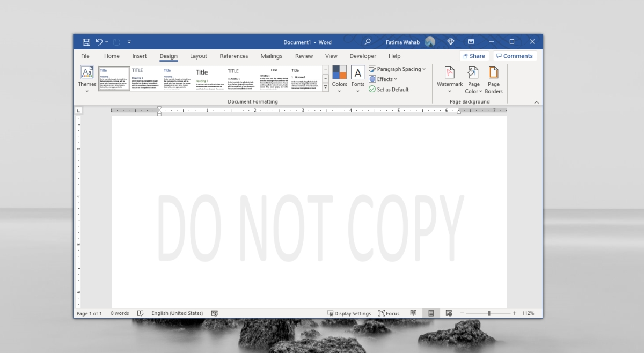Toggle Web Layout view in status bar
The image size is (644, 353).
tap(449, 313)
